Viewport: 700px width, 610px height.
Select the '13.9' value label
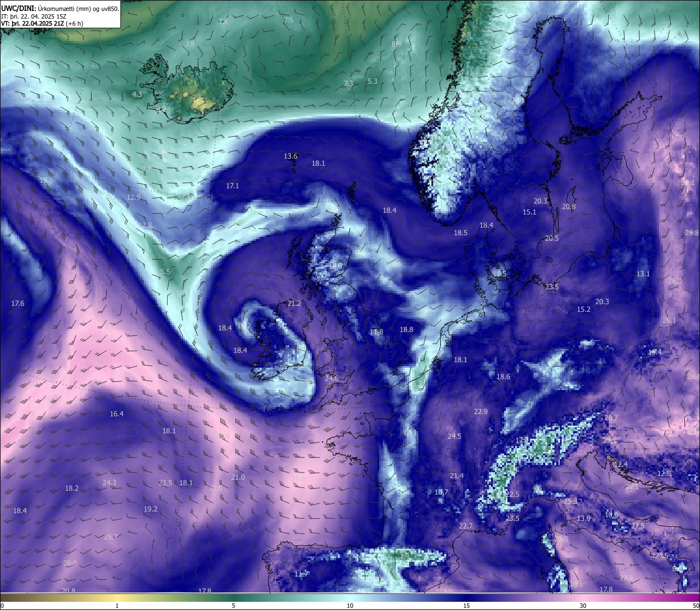(584, 519)
